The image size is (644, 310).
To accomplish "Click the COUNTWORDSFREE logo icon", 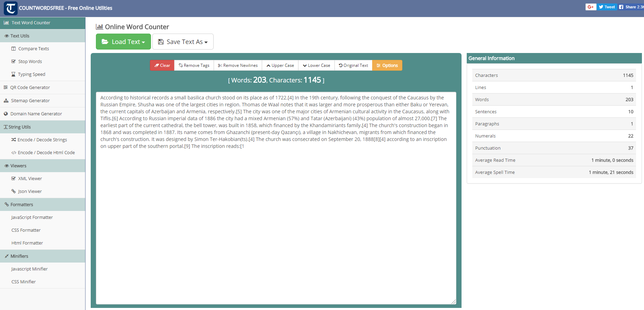I will [10, 8].
